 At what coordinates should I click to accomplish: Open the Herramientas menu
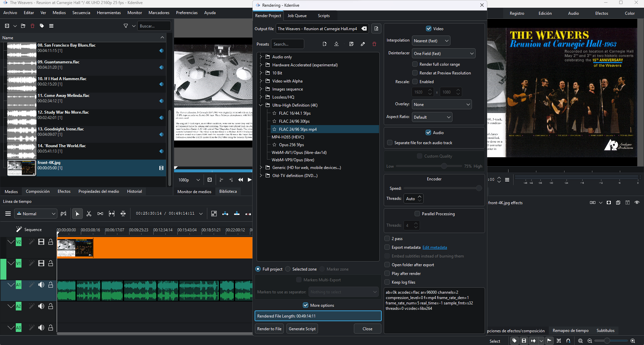click(x=109, y=13)
